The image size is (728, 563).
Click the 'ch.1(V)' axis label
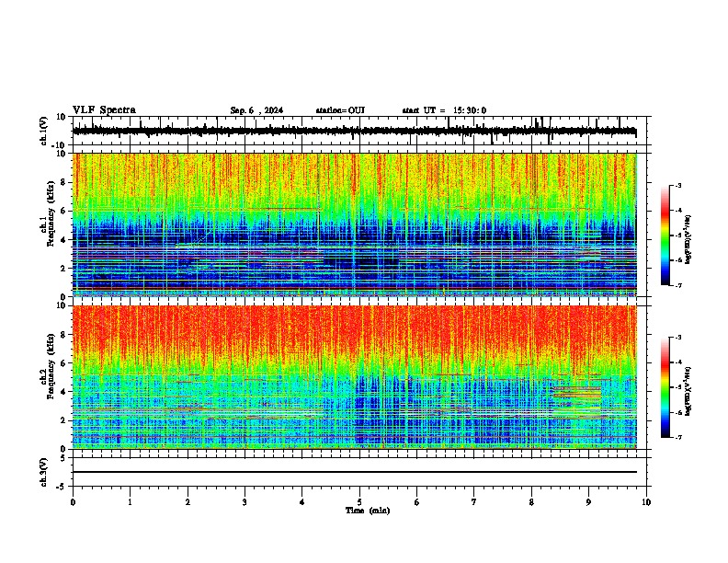pyautogui.click(x=44, y=131)
